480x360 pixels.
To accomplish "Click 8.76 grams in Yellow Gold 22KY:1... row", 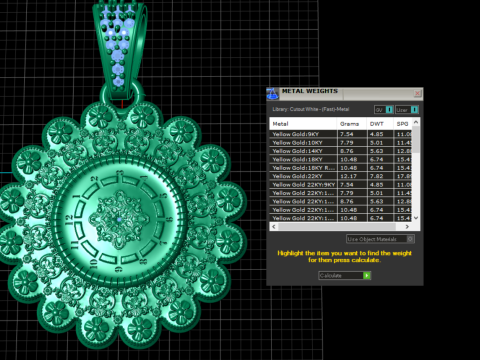I will pyautogui.click(x=347, y=201).
